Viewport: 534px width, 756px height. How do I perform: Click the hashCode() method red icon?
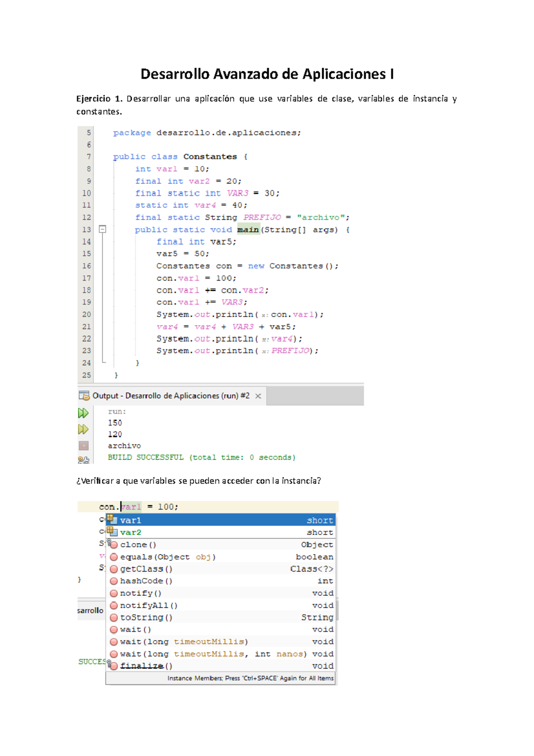pyautogui.click(x=114, y=581)
